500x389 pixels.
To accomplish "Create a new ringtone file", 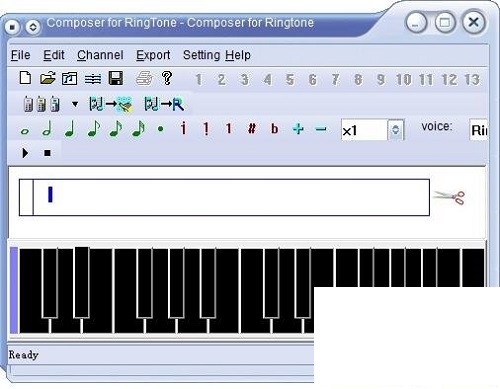I will [x=25, y=78].
